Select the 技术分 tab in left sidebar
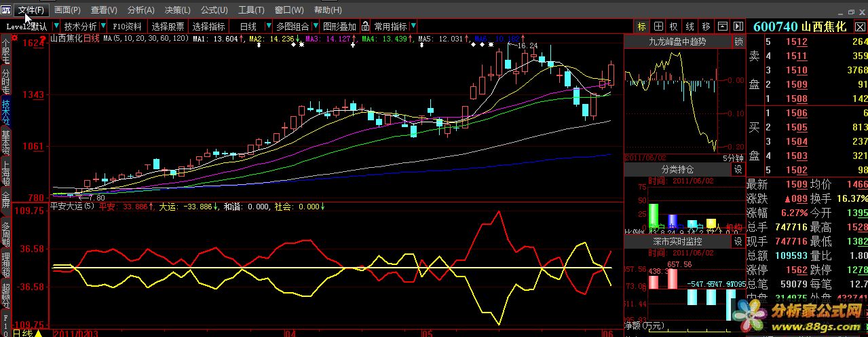The height and width of the screenshot is (337, 868). tap(5, 111)
